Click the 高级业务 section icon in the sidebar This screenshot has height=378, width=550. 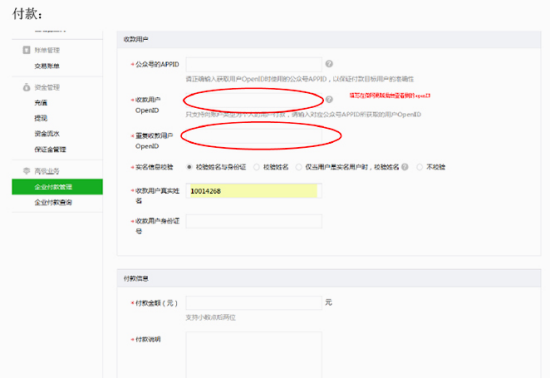(x=26, y=171)
